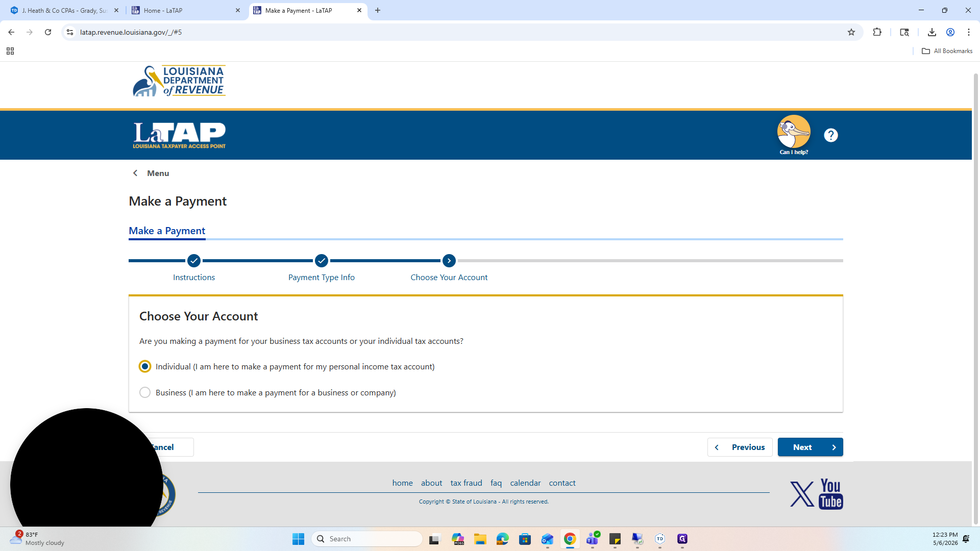Screen dimensions: 980x551
Task: Open the apps grid in bookmarks bar
Action: click(10, 51)
